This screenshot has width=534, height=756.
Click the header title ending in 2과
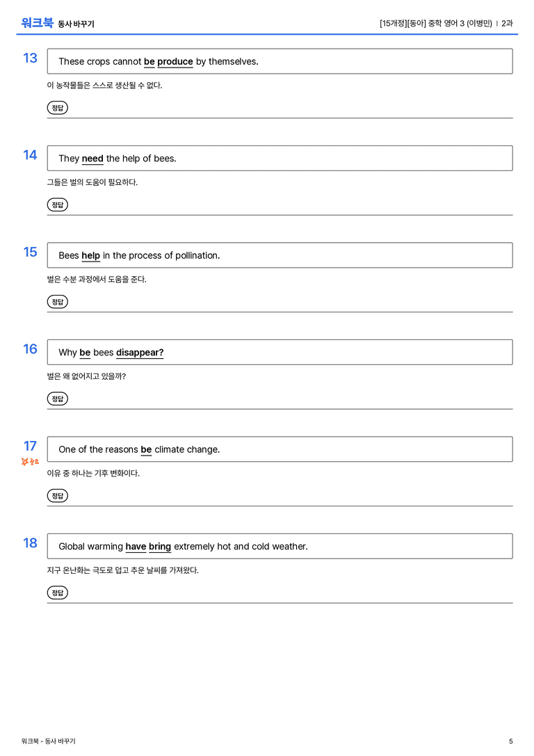tap(446, 23)
